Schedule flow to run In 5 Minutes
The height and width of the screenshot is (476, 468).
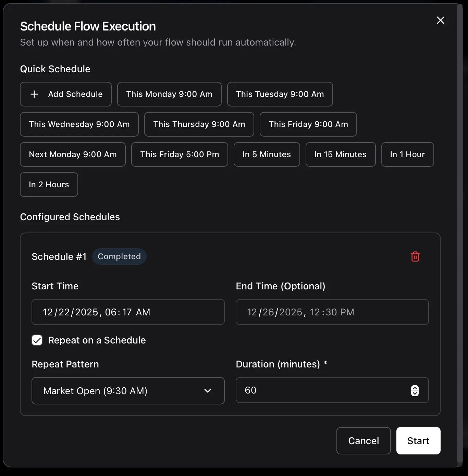click(x=267, y=154)
